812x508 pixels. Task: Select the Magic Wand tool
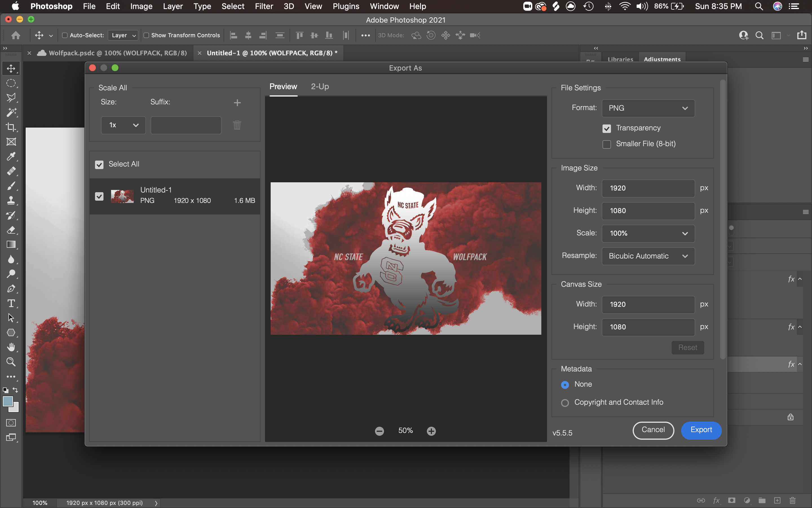click(11, 113)
